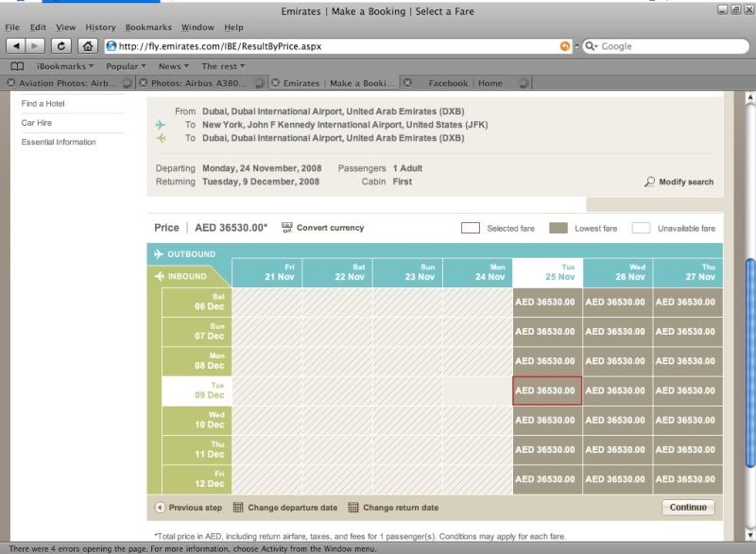Open the File menu

(x=12, y=27)
